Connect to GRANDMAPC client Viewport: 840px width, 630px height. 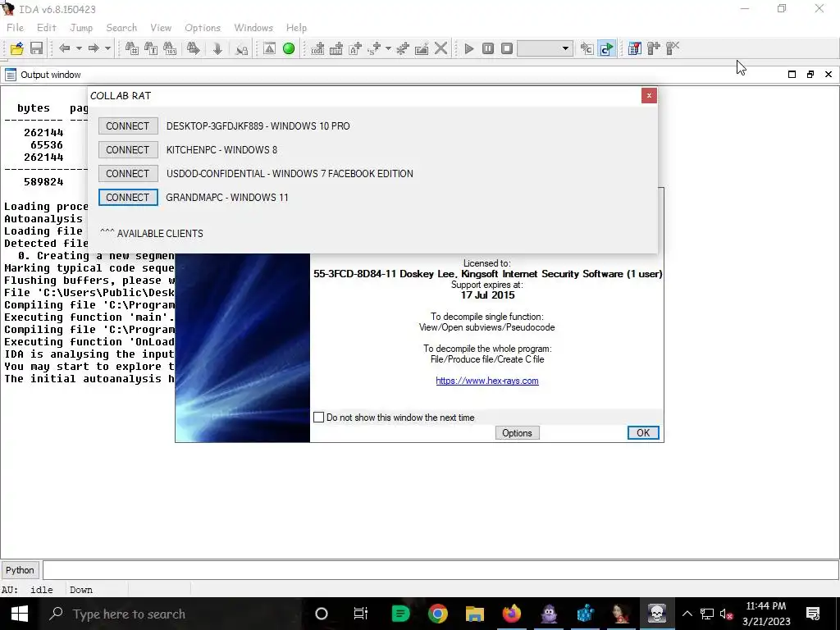(x=127, y=197)
